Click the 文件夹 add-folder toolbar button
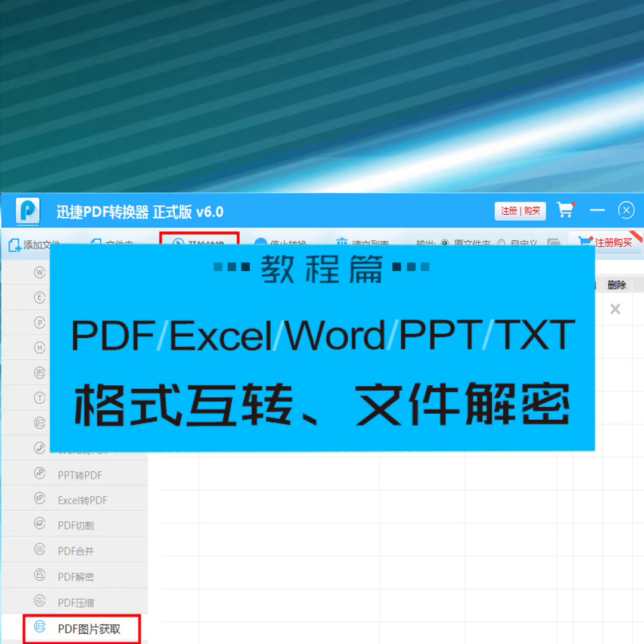The width and height of the screenshot is (644, 644). [112, 243]
